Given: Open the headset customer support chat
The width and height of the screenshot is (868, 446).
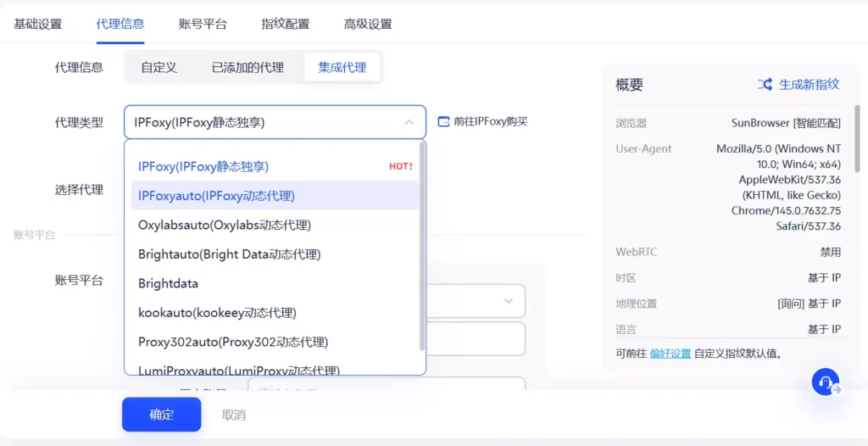Looking at the screenshot, I should (x=825, y=382).
